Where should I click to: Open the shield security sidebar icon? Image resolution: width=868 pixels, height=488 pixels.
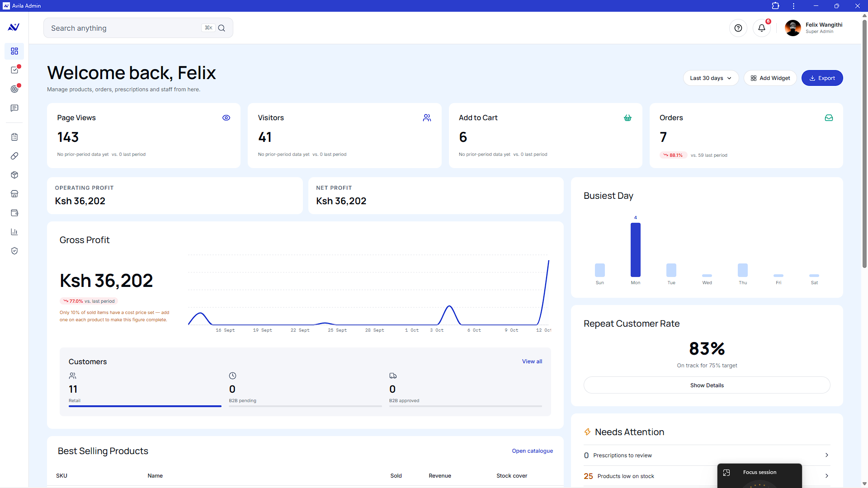click(14, 251)
